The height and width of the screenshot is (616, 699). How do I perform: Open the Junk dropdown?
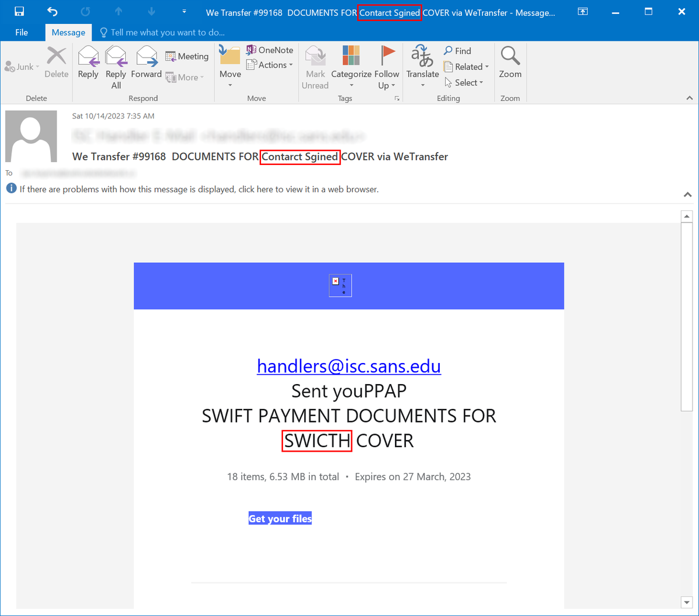[x=23, y=67]
